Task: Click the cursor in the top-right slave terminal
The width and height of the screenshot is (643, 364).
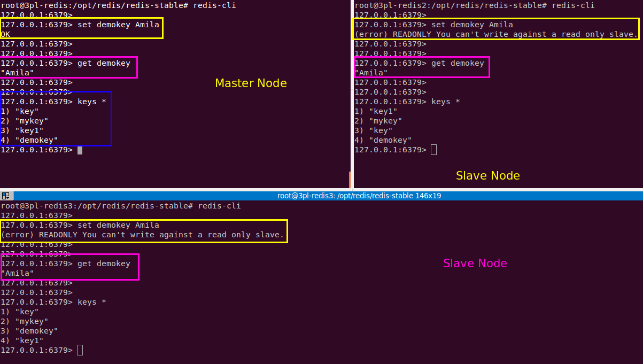Action: (x=433, y=150)
